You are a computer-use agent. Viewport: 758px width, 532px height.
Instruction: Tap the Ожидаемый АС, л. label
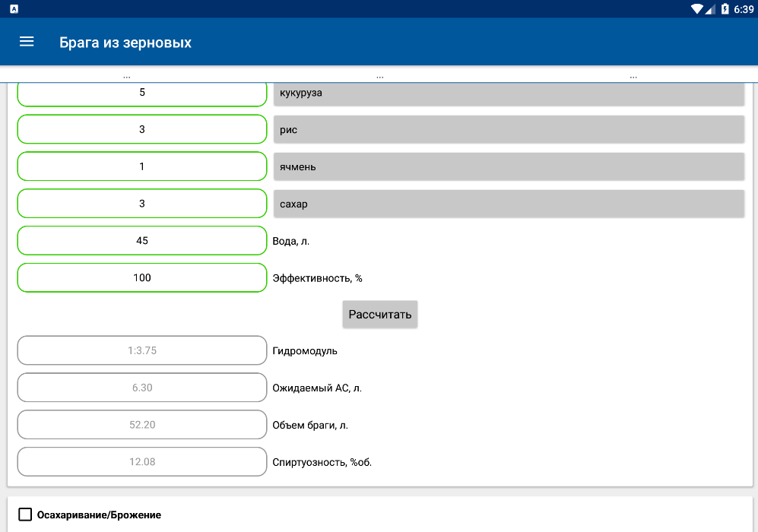pyautogui.click(x=316, y=388)
